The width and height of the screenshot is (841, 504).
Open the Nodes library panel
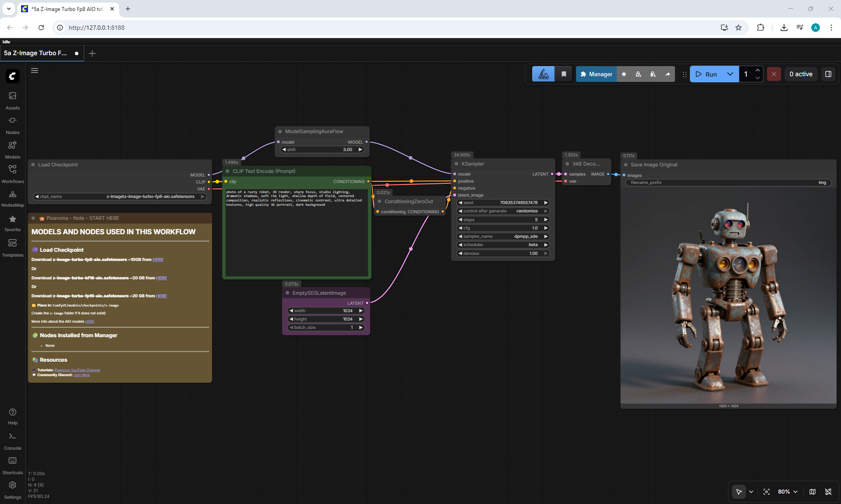pos(12,125)
